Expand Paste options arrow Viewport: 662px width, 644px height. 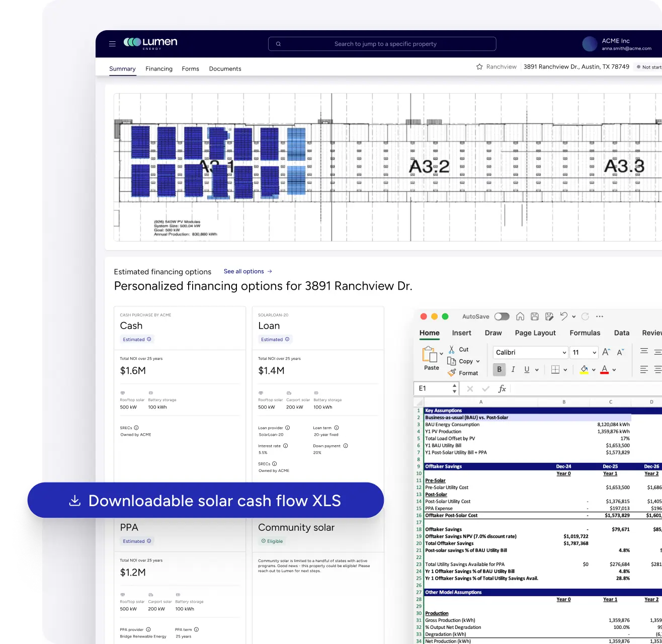pyautogui.click(x=441, y=354)
